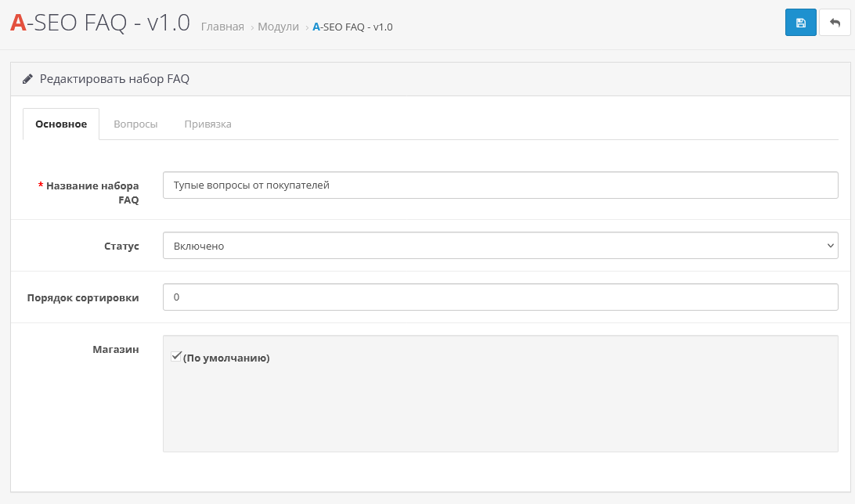Switch to the Основное tab

[61, 124]
